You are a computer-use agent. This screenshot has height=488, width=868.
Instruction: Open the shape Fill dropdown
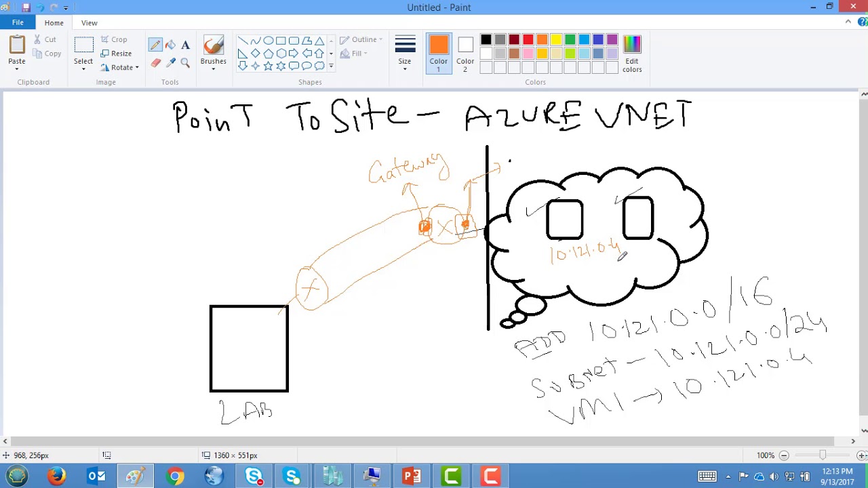354,54
